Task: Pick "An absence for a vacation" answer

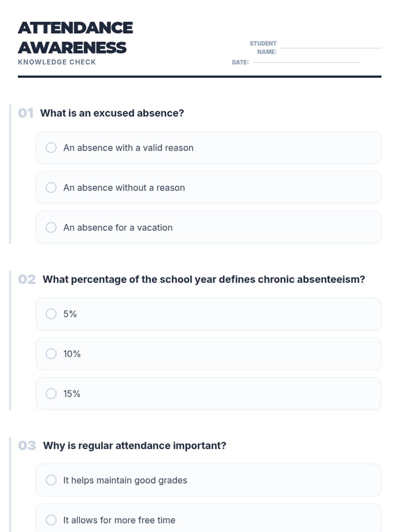Action: point(51,227)
